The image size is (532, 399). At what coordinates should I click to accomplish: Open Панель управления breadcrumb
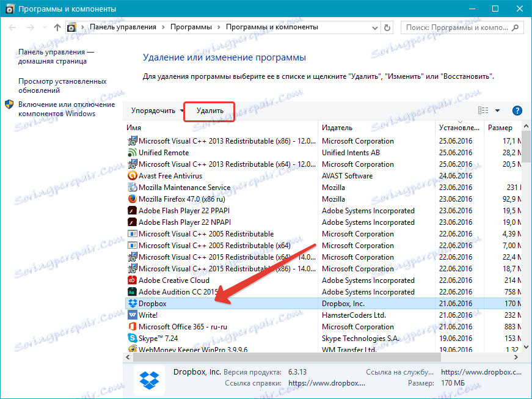click(123, 27)
